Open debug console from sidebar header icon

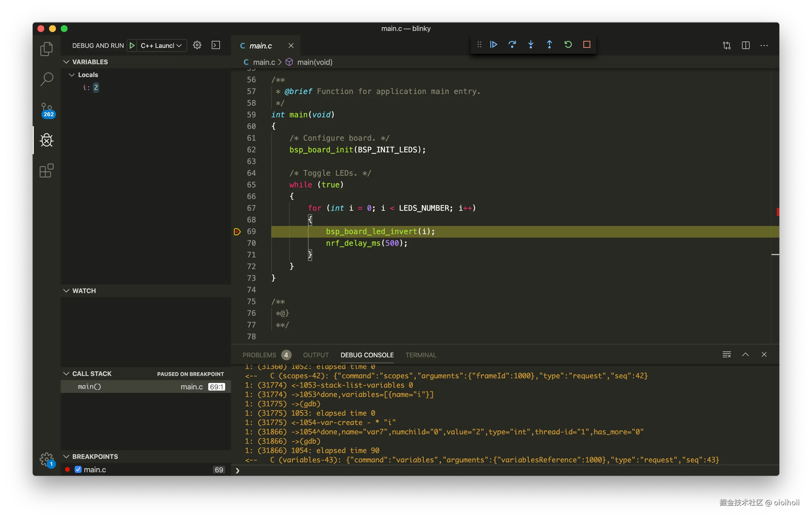pyautogui.click(x=216, y=45)
